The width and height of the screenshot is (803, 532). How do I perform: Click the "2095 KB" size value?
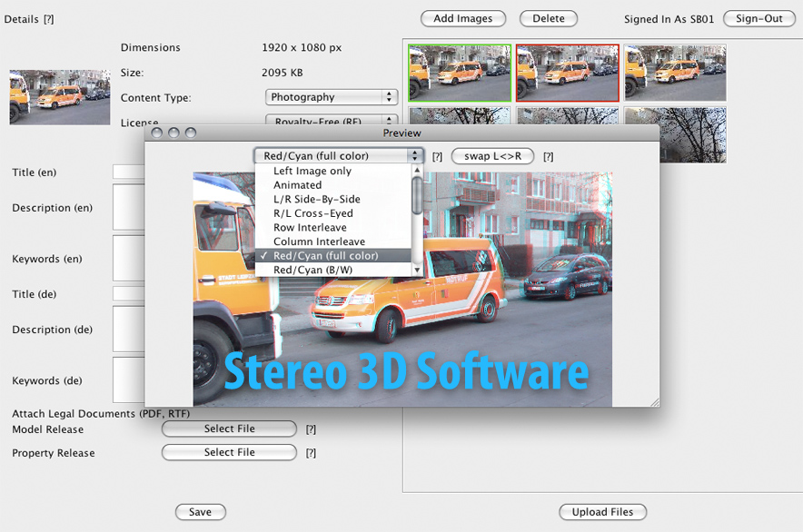(283, 73)
